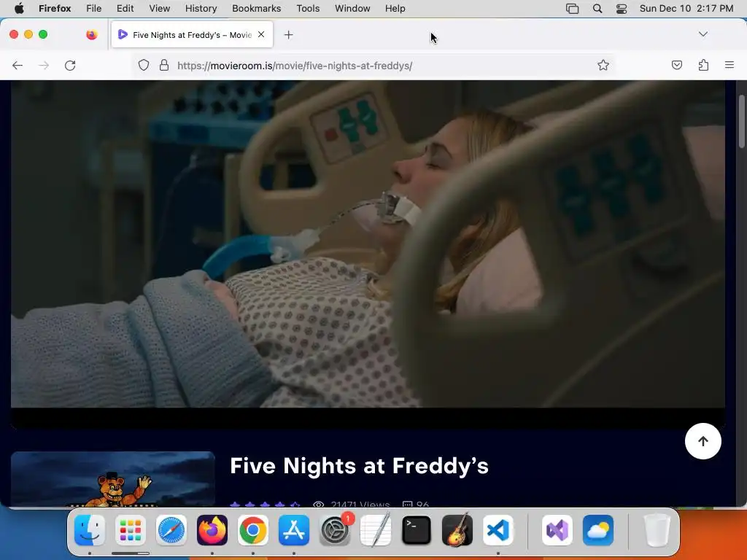This screenshot has width=747, height=560.
Task: Open Stage Manager icon in menu bar
Action: 572,8
